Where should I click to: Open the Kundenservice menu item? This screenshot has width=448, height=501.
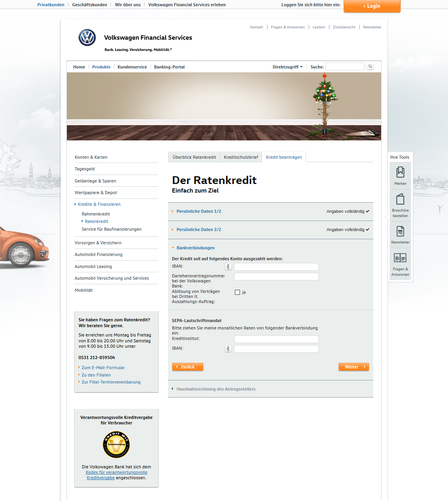coord(132,67)
